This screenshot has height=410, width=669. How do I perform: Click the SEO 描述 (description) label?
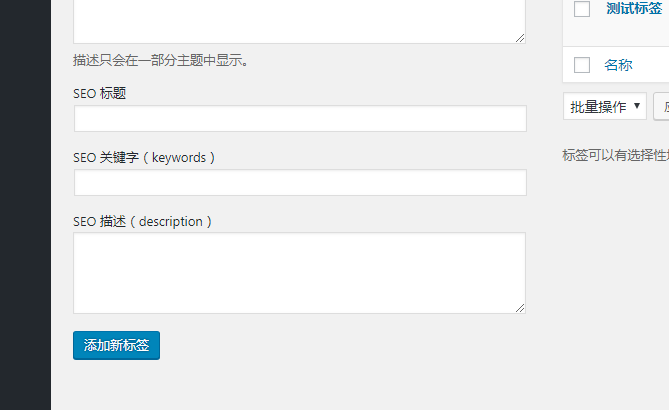(x=143, y=221)
